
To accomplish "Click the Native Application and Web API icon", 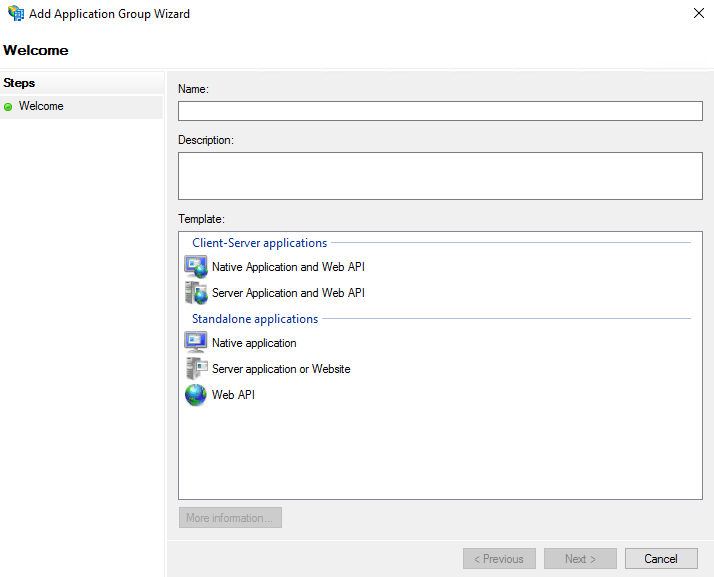I will pyautogui.click(x=196, y=267).
